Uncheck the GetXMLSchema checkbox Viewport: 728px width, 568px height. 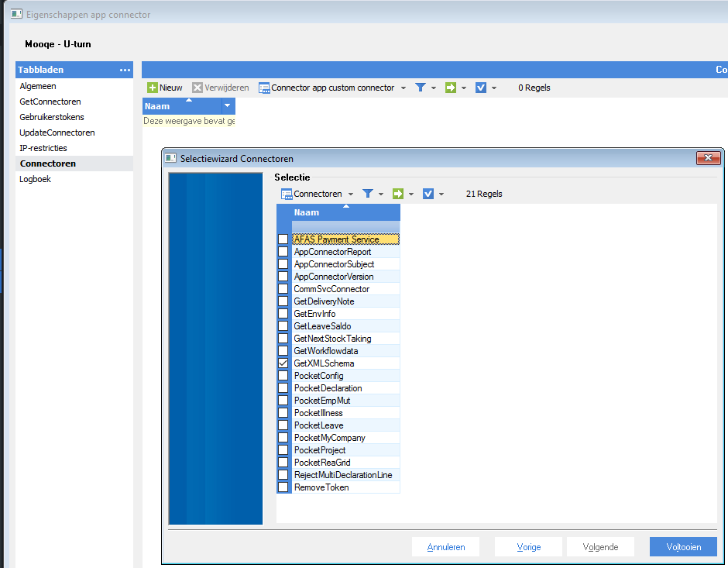[x=283, y=363]
